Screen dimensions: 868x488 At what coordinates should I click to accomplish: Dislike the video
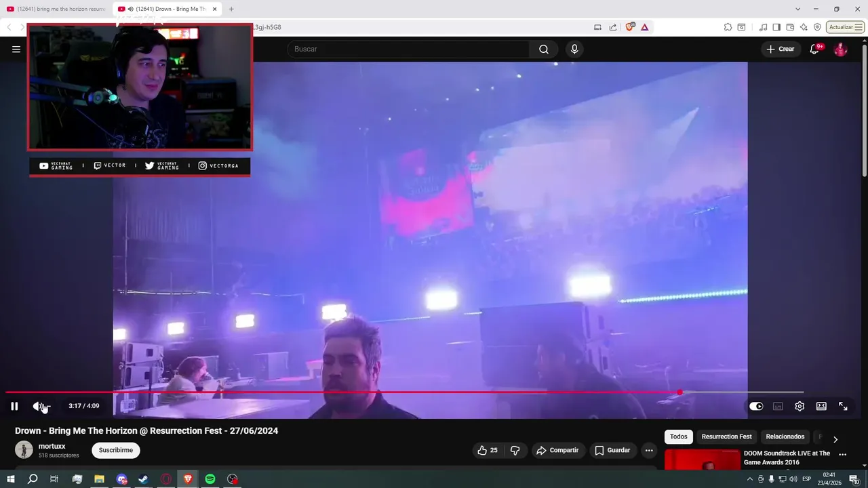point(515,450)
